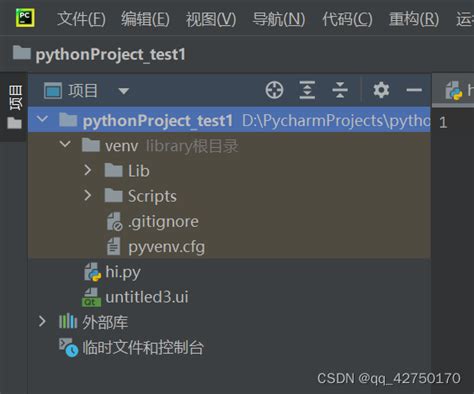Select hi.py in project tree
Screen dimensions: 474x394
[x=123, y=273]
